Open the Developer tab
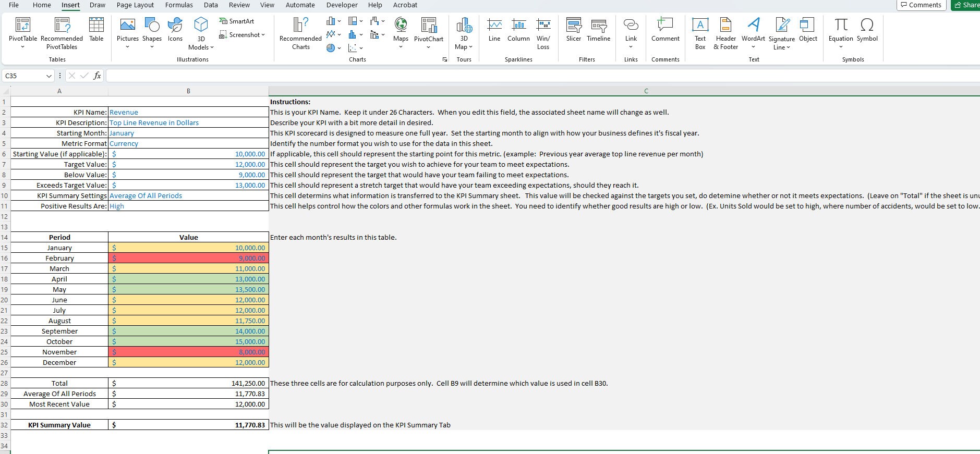 pyautogui.click(x=342, y=5)
